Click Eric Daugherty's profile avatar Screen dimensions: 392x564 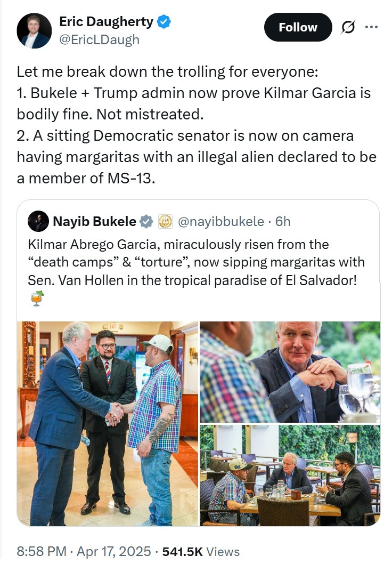[34, 31]
